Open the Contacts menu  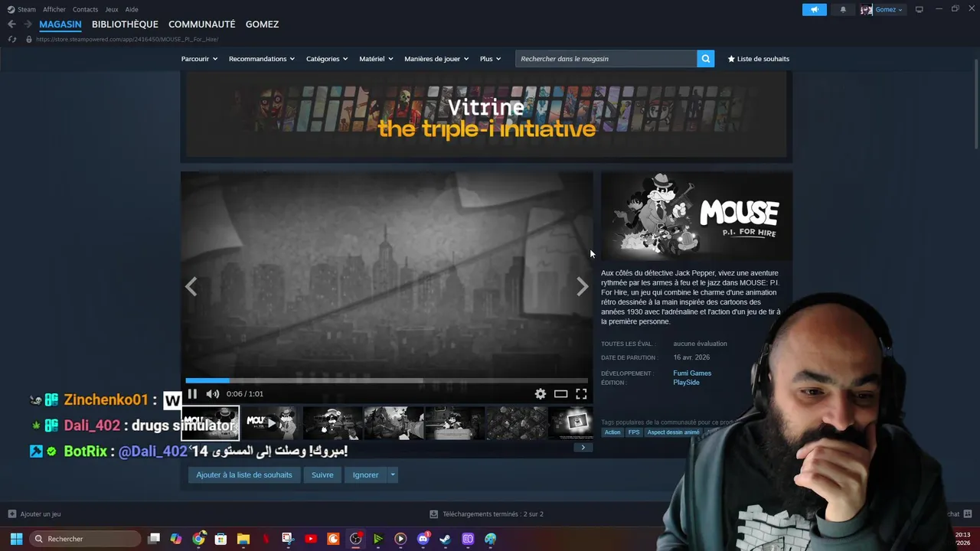pos(85,9)
